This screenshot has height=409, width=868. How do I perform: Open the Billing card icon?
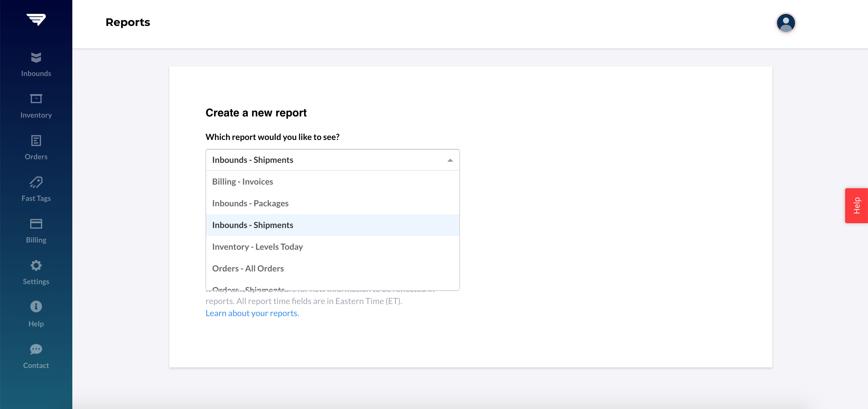pos(36,224)
